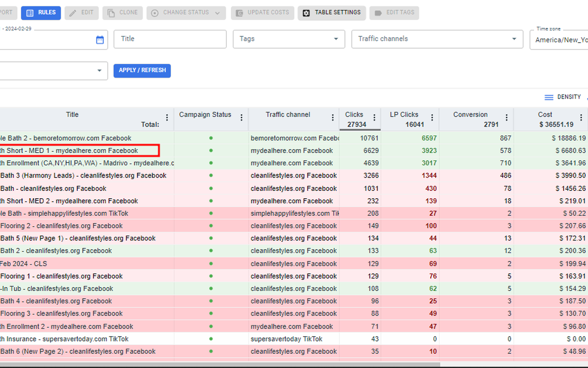Click status dot of Harmony Leads row
Image resolution: width=588 pixels, height=368 pixels.
click(211, 176)
